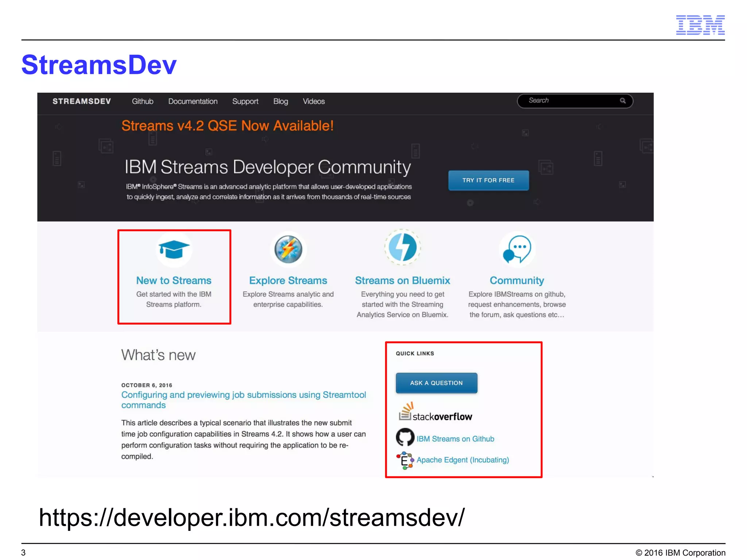
Task: Click inside the Search input field
Action: 569,101
